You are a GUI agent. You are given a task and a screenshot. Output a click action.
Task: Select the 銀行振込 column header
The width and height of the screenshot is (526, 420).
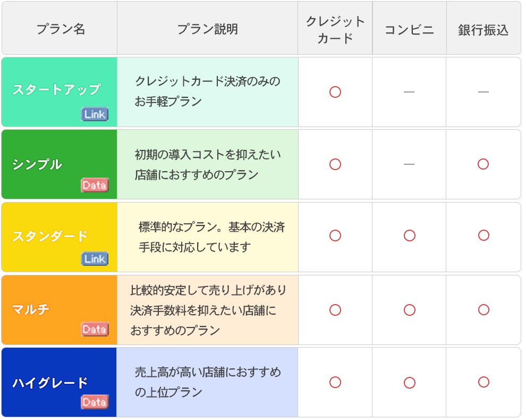483,30
